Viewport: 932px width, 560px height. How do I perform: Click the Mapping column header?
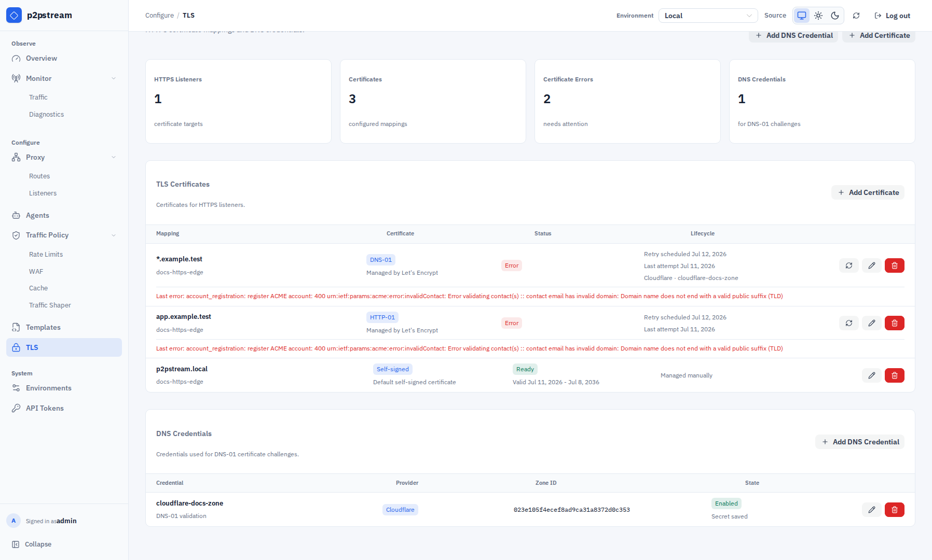pyautogui.click(x=168, y=234)
